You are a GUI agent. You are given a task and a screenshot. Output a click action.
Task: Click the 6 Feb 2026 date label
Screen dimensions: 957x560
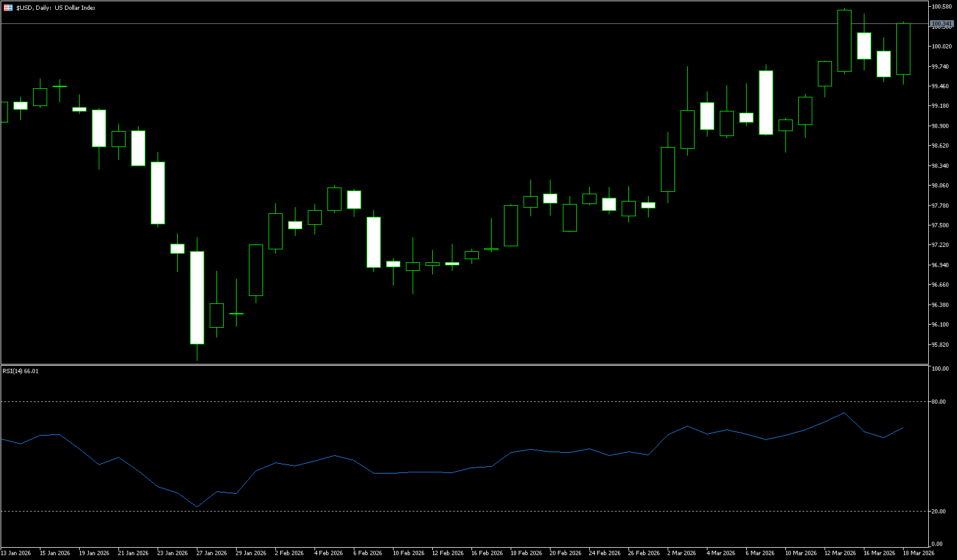(368, 553)
